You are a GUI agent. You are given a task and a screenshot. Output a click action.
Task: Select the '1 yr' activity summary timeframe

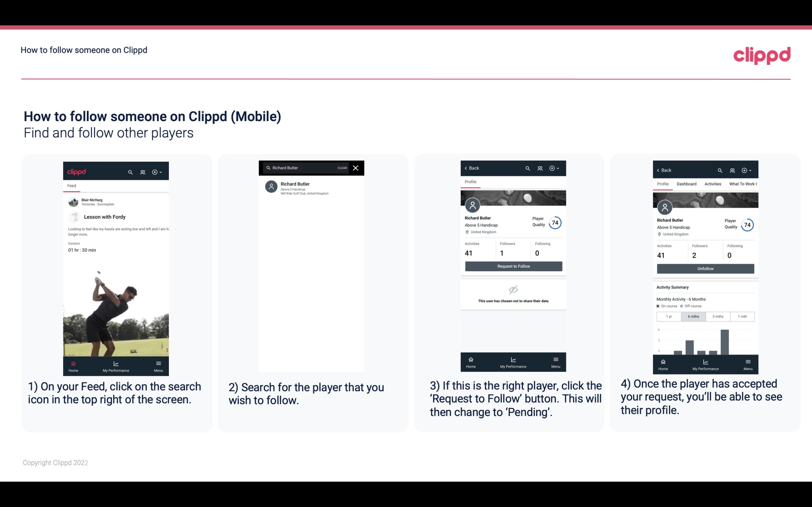669,316
